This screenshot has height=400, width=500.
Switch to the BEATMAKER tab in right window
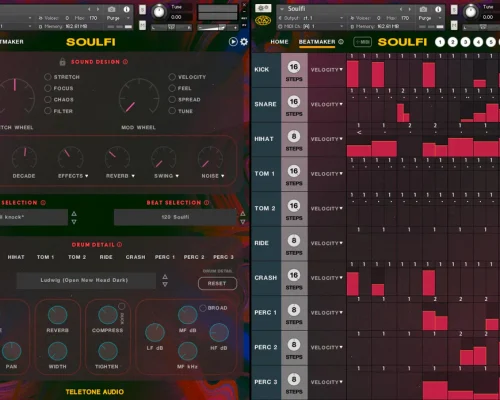click(317, 42)
